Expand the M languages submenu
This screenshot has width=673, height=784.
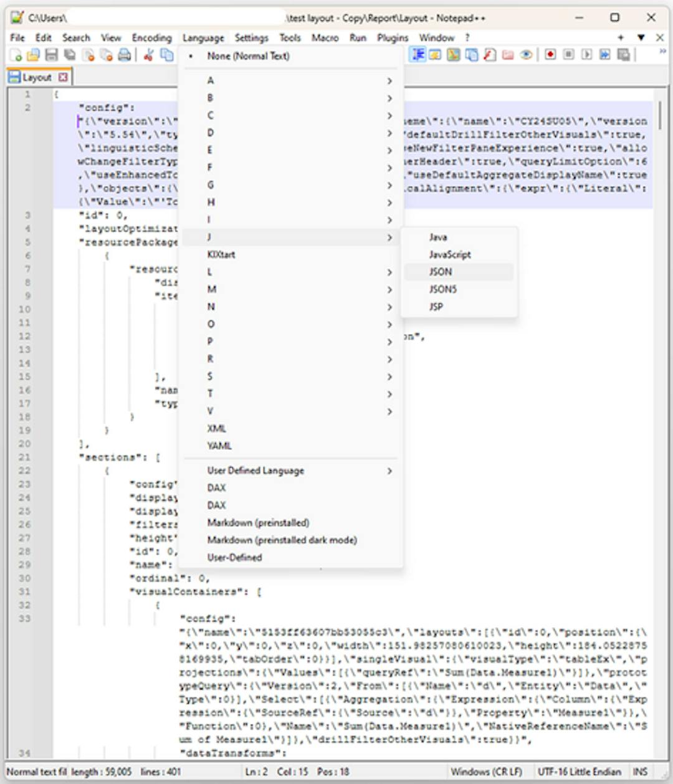coord(290,289)
